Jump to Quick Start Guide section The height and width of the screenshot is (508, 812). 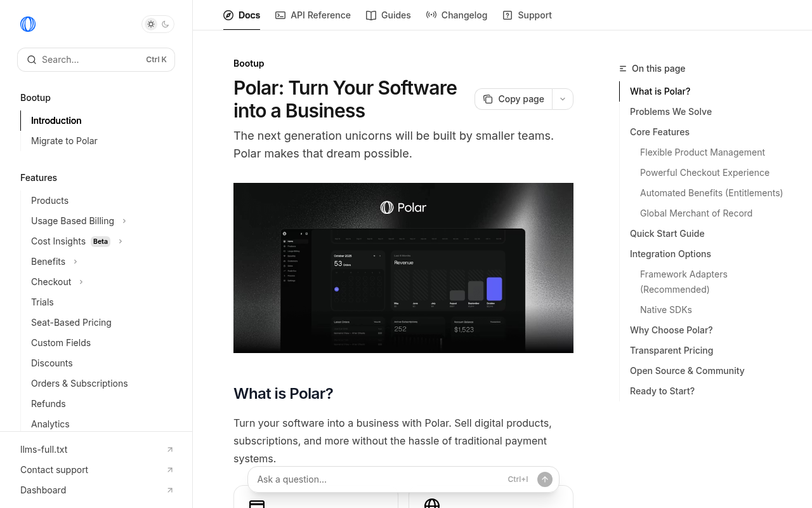click(x=667, y=234)
